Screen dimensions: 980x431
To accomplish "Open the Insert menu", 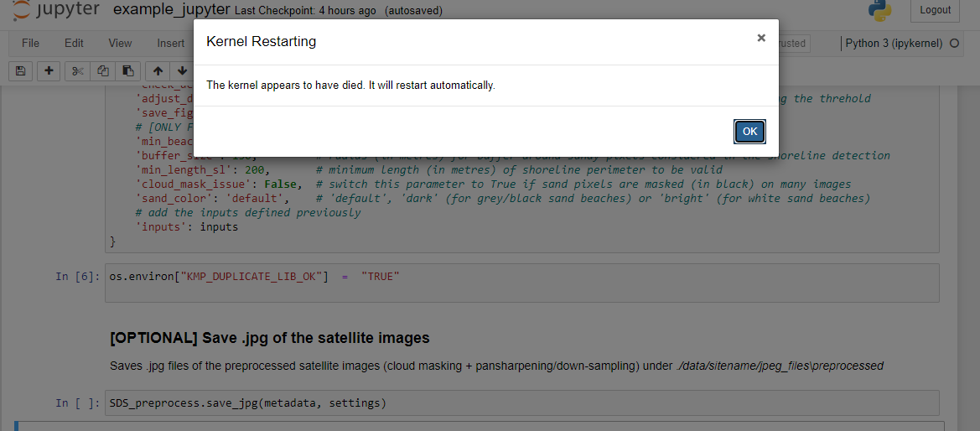I will pos(171,43).
